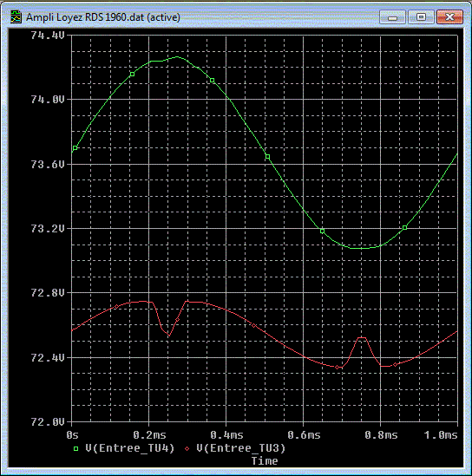Click the green marker near 73.2V at 0.65ms
The image size is (472, 476).
(322, 231)
